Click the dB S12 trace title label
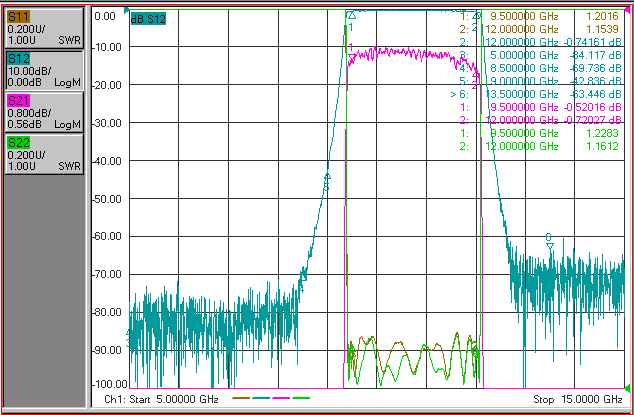Screen dimensions: 634x415 [x=148, y=19]
